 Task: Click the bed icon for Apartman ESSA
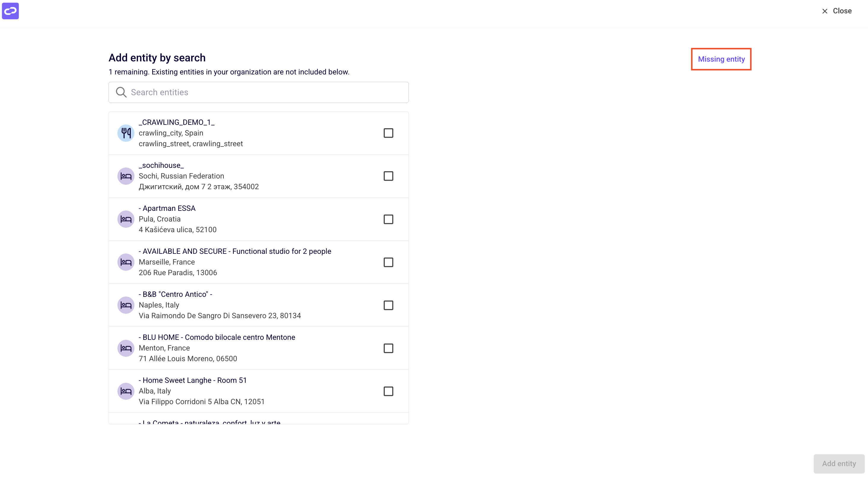126,219
